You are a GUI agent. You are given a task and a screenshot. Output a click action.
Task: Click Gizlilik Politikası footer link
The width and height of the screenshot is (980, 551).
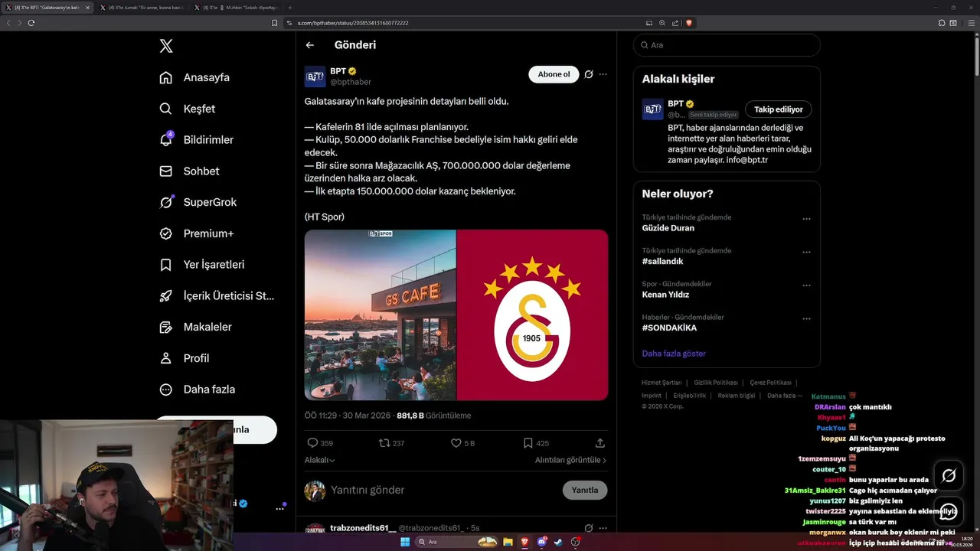tap(716, 383)
